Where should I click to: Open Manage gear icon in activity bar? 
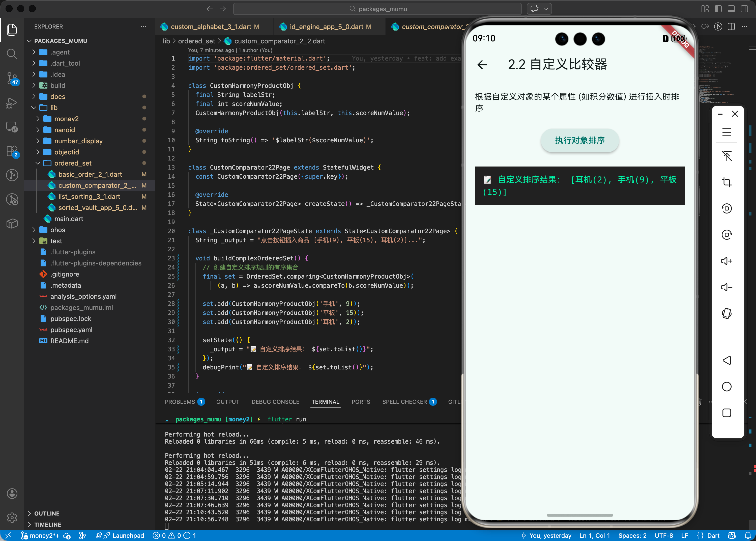click(x=12, y=517)
